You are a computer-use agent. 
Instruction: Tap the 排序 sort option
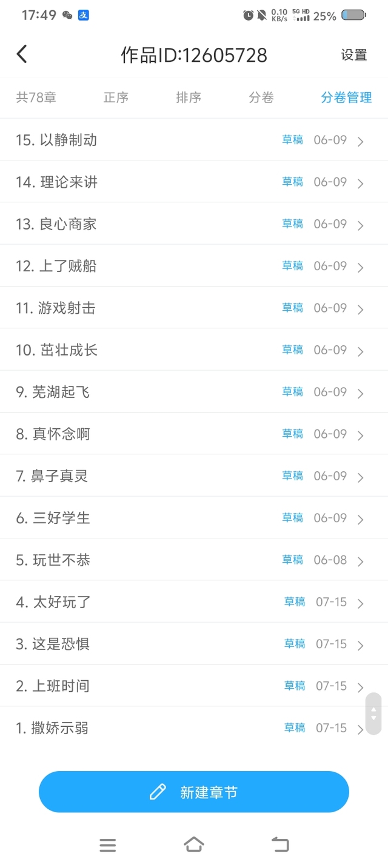[x=189, y=98]
